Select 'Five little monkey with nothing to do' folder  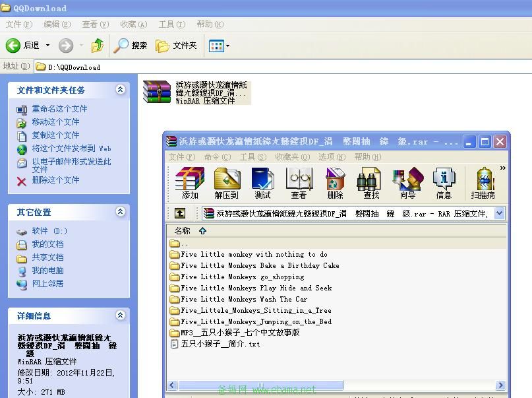tap(249, 254)
